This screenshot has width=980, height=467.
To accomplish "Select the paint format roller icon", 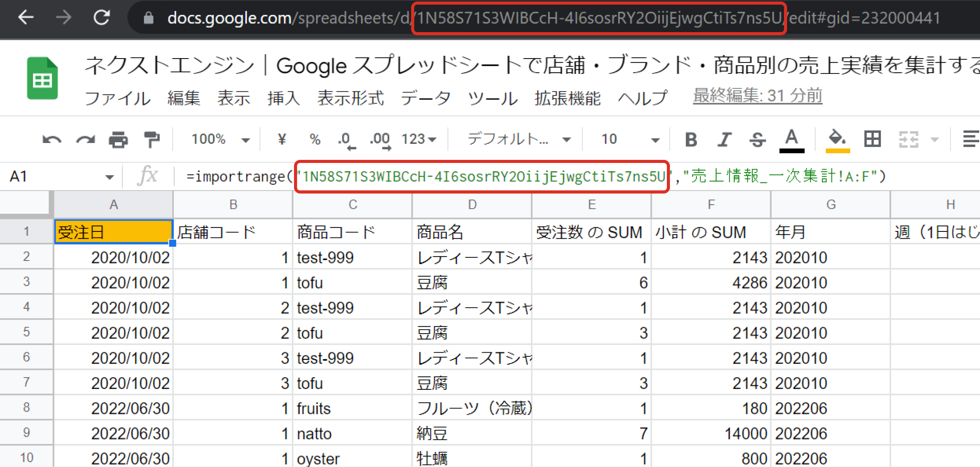I will click(x=152, y=140).
